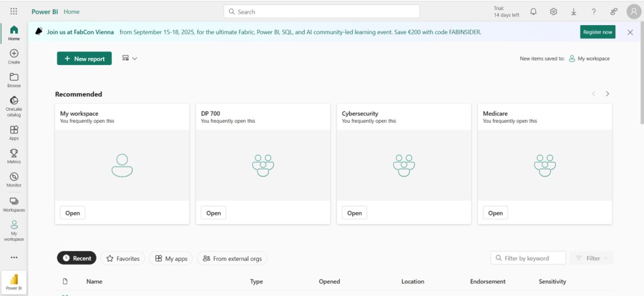Open the help question mark icon

click(x=594, y=12)
